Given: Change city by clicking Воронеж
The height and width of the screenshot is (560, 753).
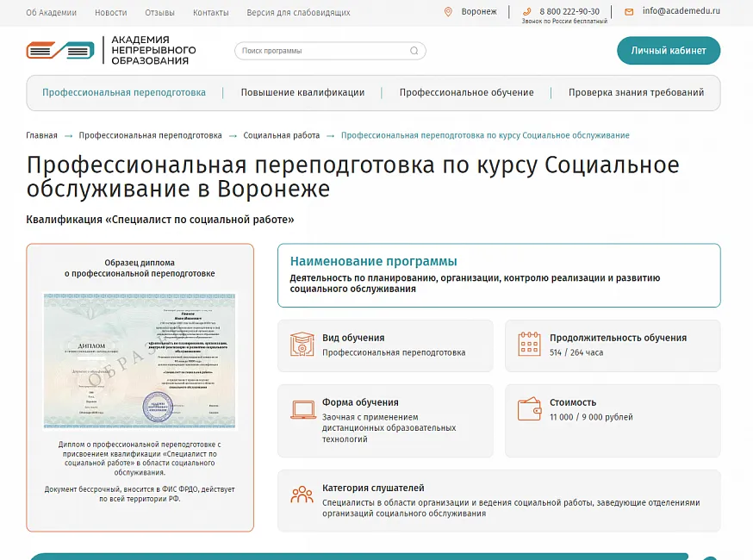Looking at the screenshot, I should click(x=479, y=11).
